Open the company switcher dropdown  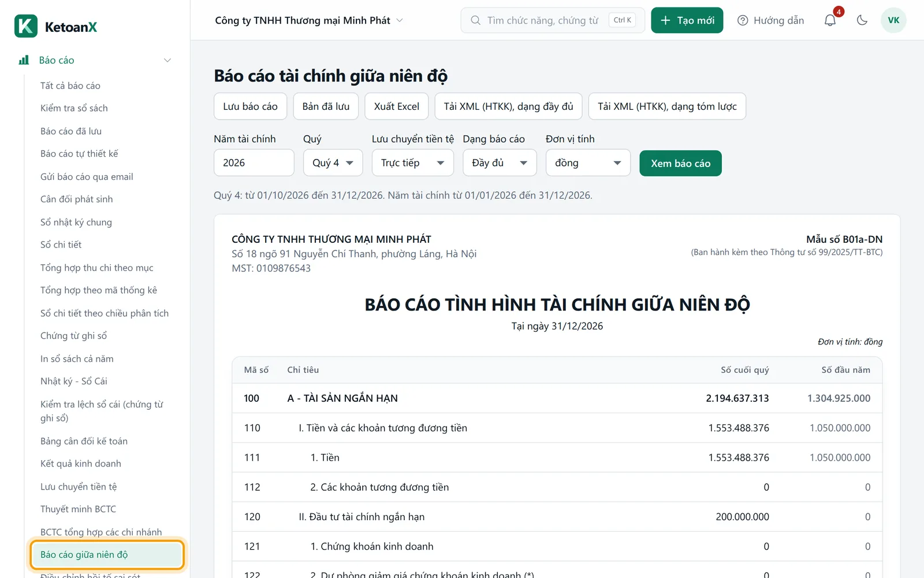point(309,20)
